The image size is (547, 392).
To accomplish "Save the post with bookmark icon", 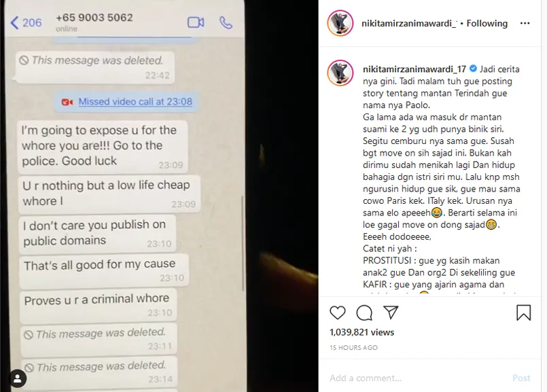I will pyautogui.click(x=524, y=313).
